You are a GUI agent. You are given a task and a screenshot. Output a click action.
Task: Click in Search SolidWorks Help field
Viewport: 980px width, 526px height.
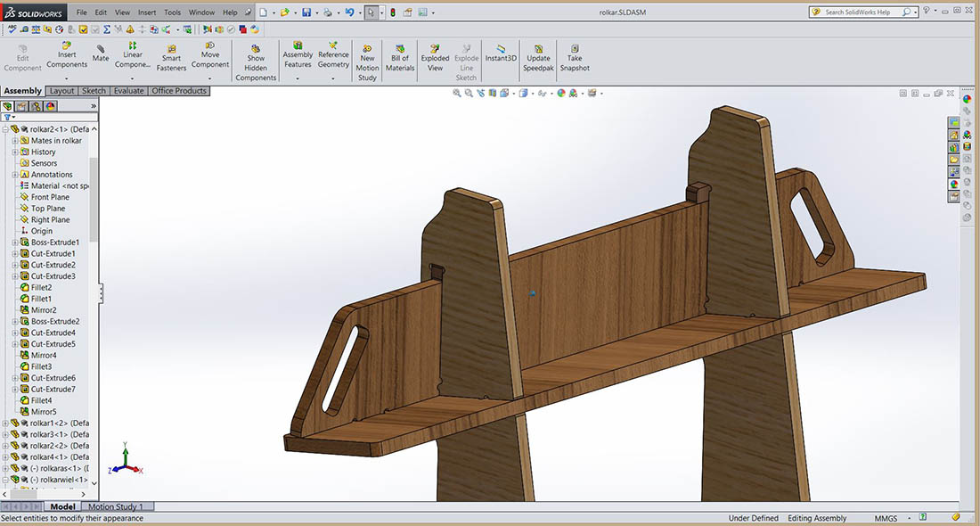click(x=863, y=12)
